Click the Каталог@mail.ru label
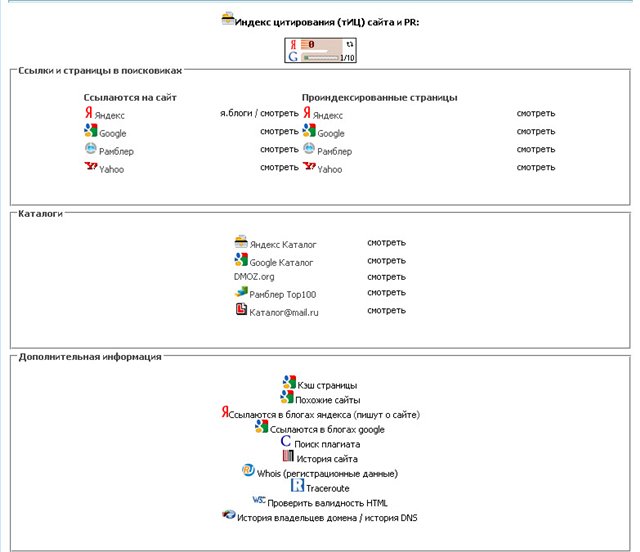 coord(284,312)
